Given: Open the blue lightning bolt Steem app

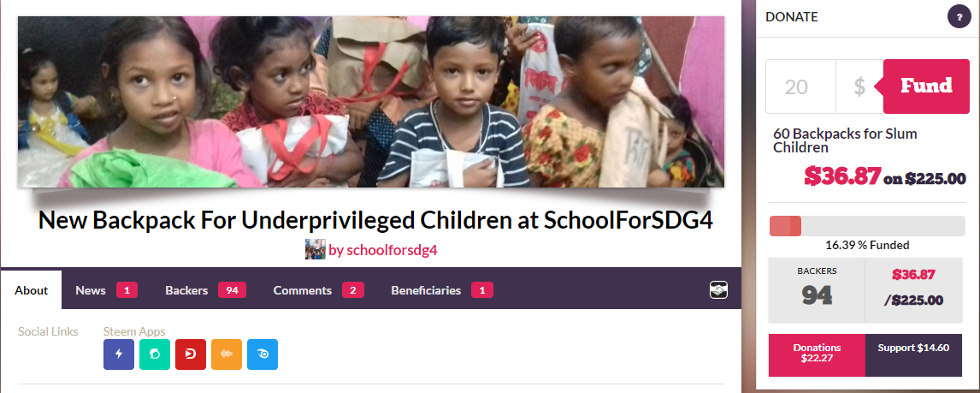Looking at the screenshot, I should pos(119,354).
